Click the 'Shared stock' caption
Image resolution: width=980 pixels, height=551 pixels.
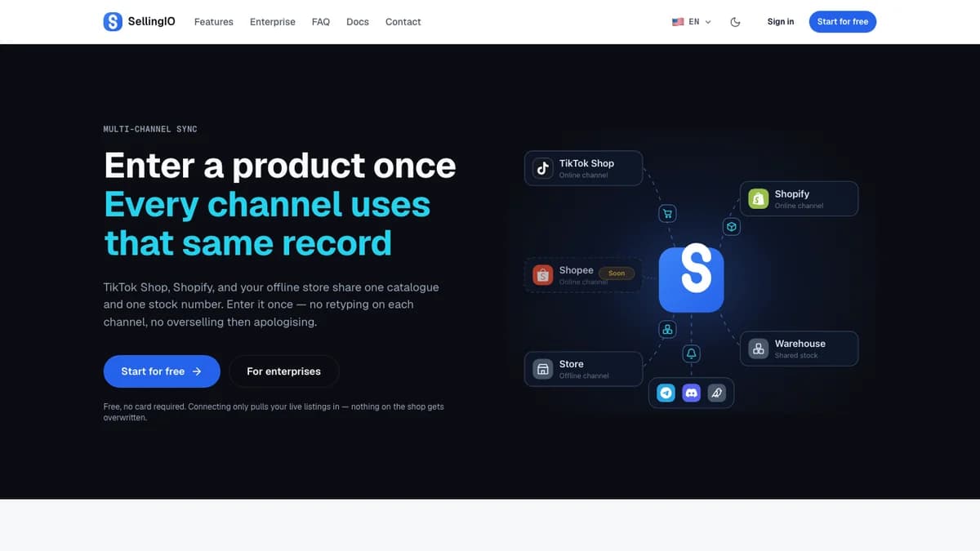click(x=796, y=356)
